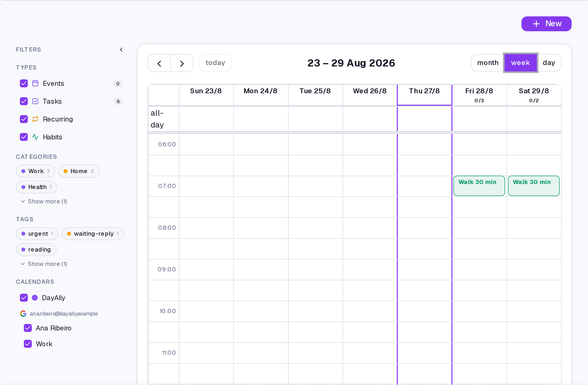
Task: Expand Show more under Tags
Action: (x=44, y=264)
